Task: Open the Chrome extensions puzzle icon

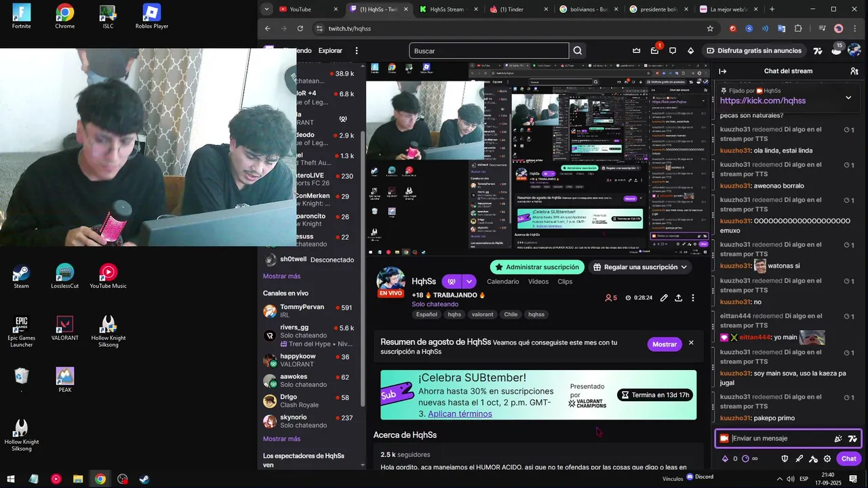Action: pos(798,28)
